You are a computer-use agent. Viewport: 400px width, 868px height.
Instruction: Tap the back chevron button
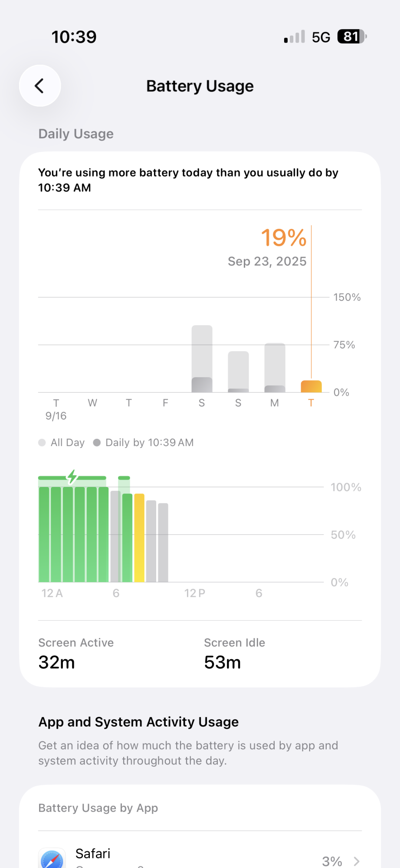tap(39, 86)
